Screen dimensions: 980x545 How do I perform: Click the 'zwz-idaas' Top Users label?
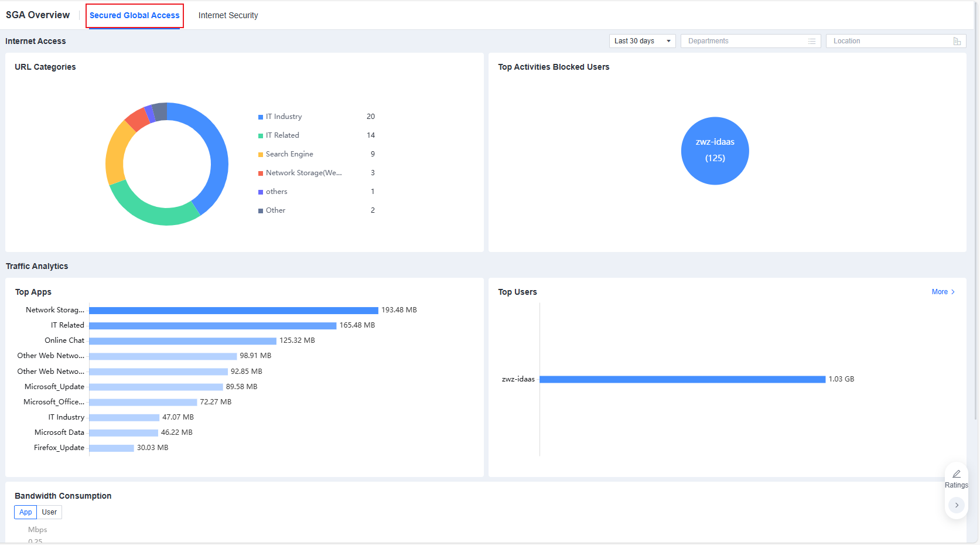[x=518, y=379]
